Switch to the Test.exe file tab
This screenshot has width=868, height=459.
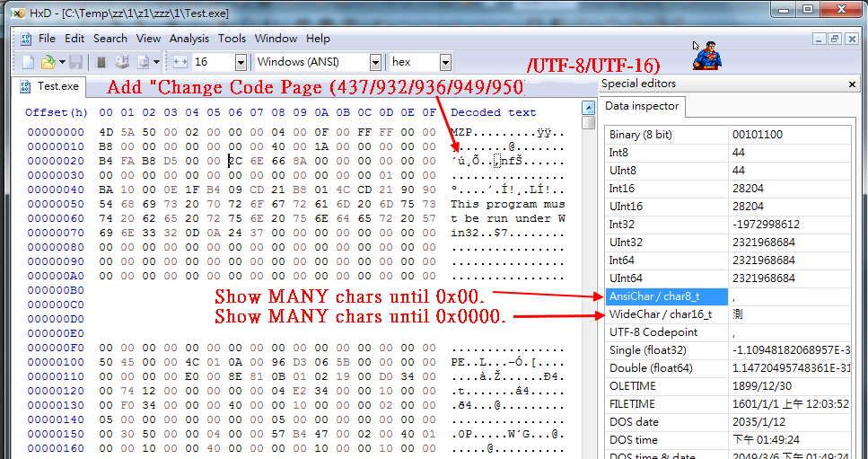click(x=50, y=86)
